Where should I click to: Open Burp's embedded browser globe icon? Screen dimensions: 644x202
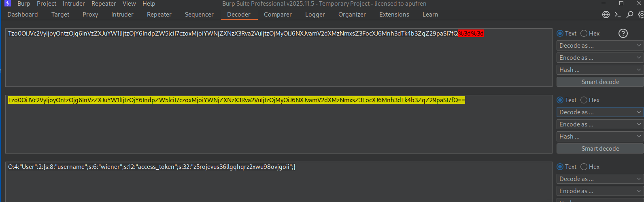[606, 15]
